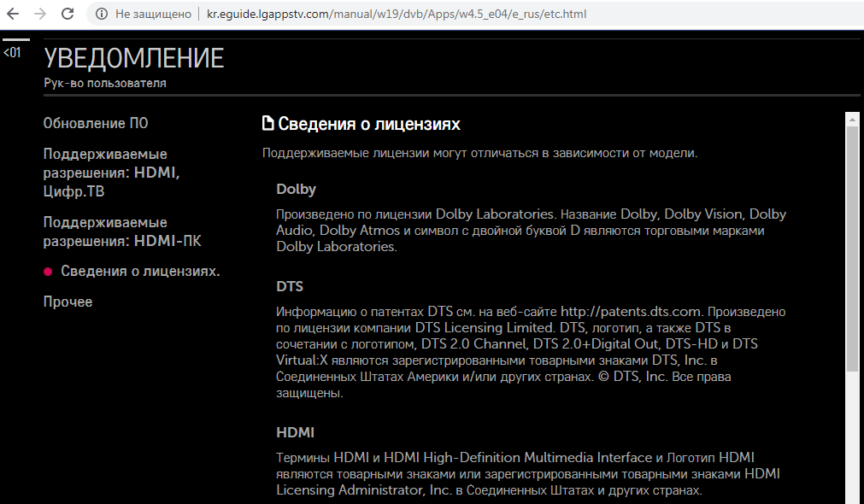Click the http://patents.dts.com address text
The height and width of the screenshot is (504, 864).
[x=631, y=312]
